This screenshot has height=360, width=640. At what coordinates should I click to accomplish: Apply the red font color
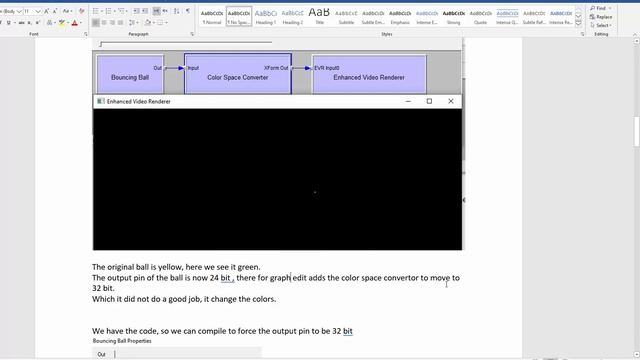click(x=75, y=23)
